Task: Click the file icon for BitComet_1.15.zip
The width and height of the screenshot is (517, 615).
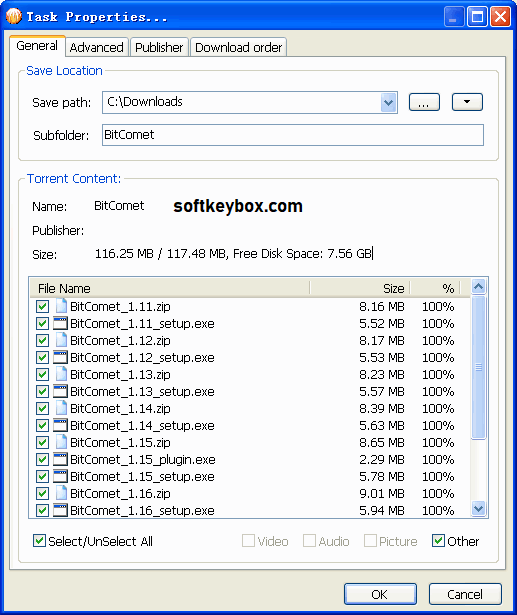Action: (61, 442)
